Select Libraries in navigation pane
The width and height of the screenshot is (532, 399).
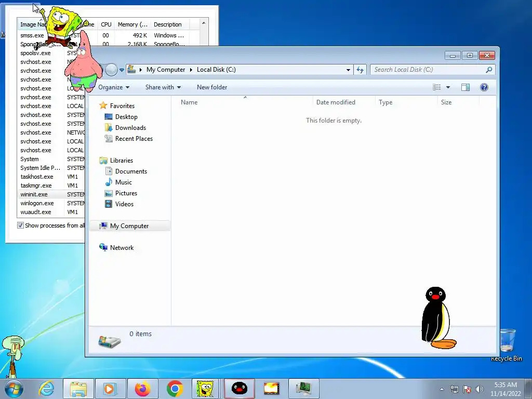[x=122, y=161]
